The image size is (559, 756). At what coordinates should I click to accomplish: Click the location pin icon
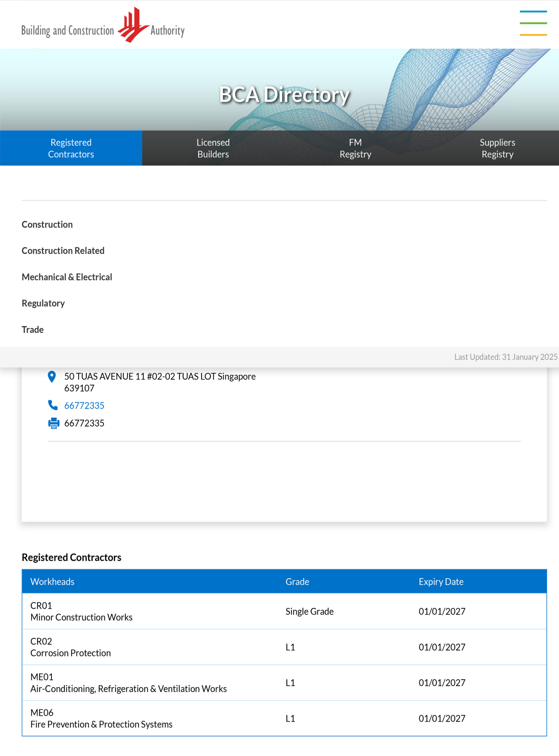[x=52, y=377]
